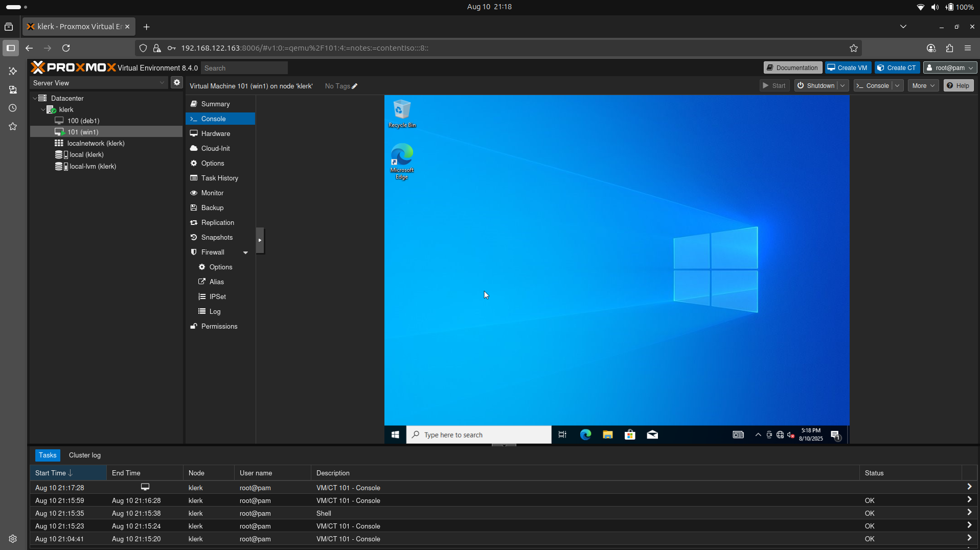Collapse the Firewall submenu arrow
This screenshot has height=550, width=980.
click(245, 253)
